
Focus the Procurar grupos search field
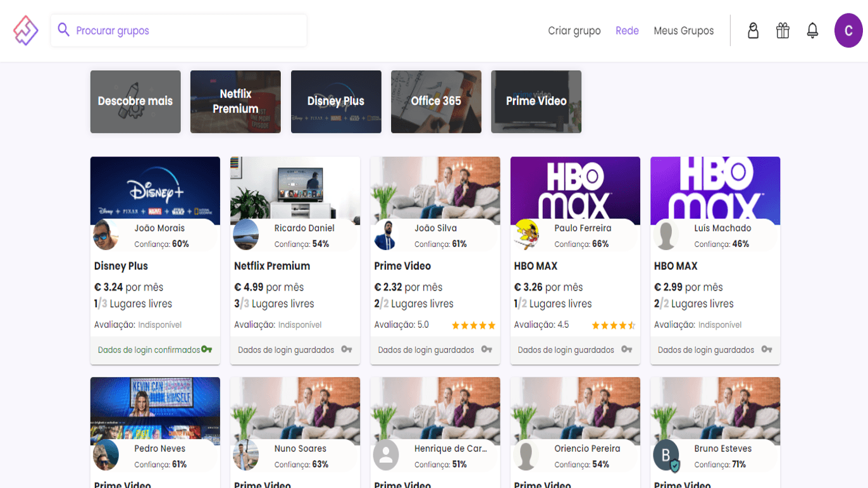(178, 30)
